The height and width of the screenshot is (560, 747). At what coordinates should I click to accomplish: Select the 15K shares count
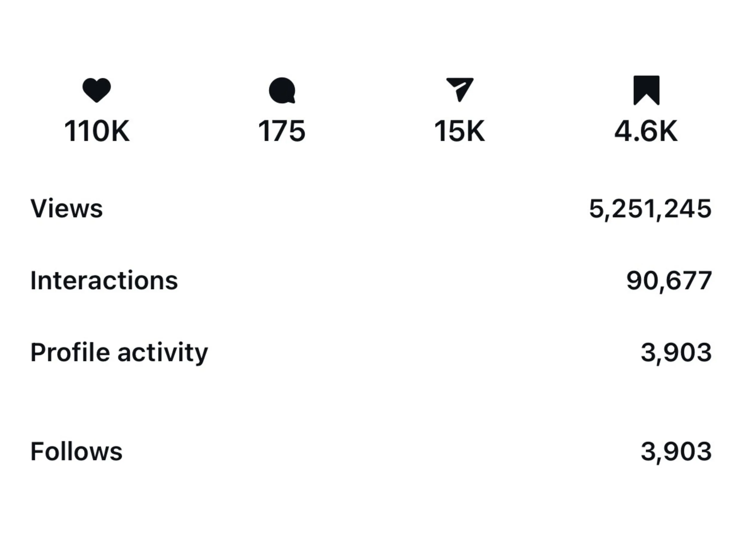460,131
